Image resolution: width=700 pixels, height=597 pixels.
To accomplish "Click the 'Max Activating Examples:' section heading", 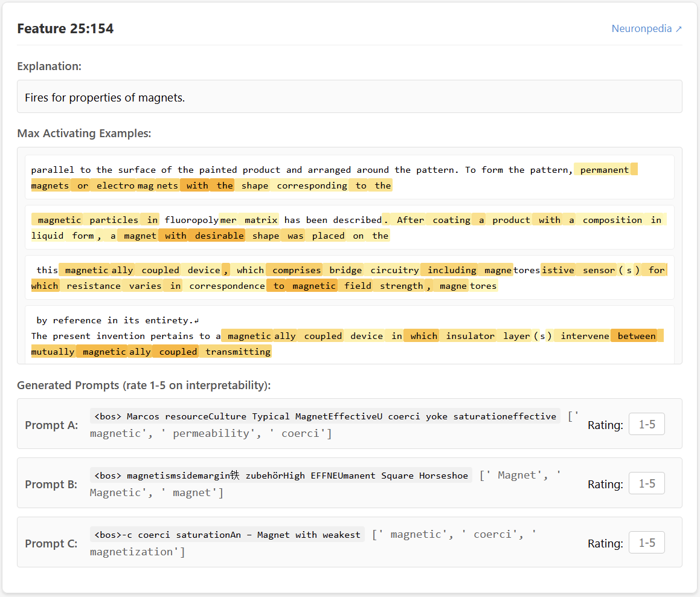I will pyautogui.click(x=84, y=133).
